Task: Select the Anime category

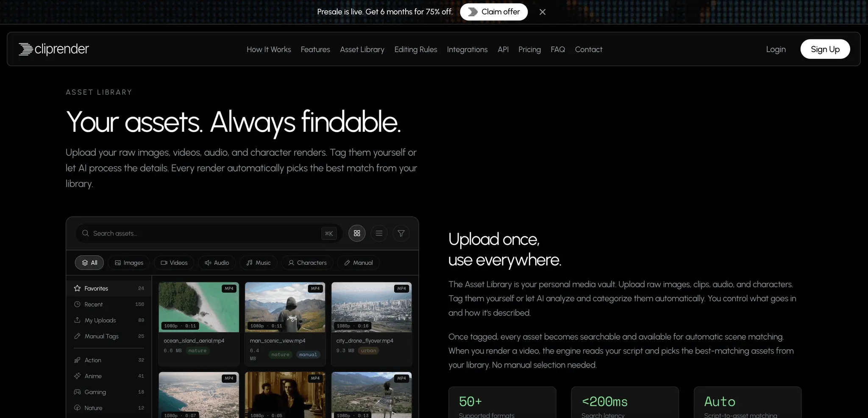Action: coord(109,376)
